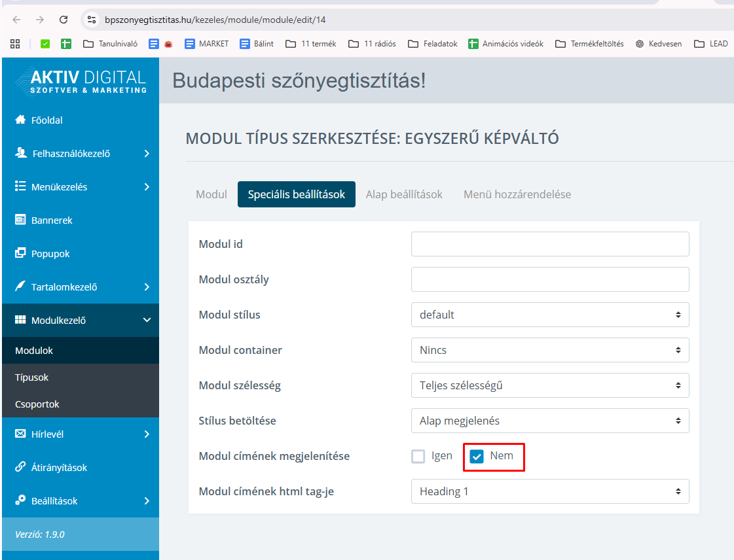Open Csoportok submenu item

(x=81, y=404)
